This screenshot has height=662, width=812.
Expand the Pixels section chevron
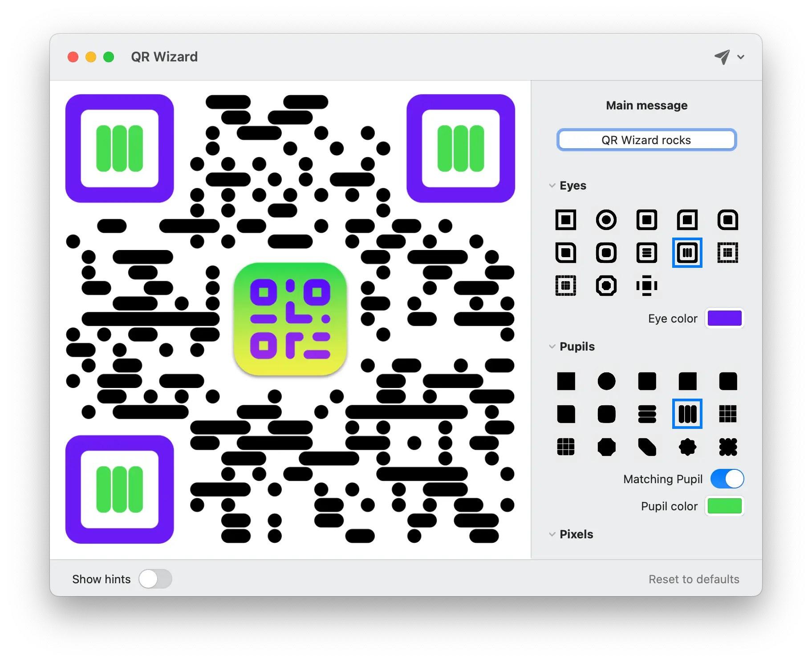552,534
